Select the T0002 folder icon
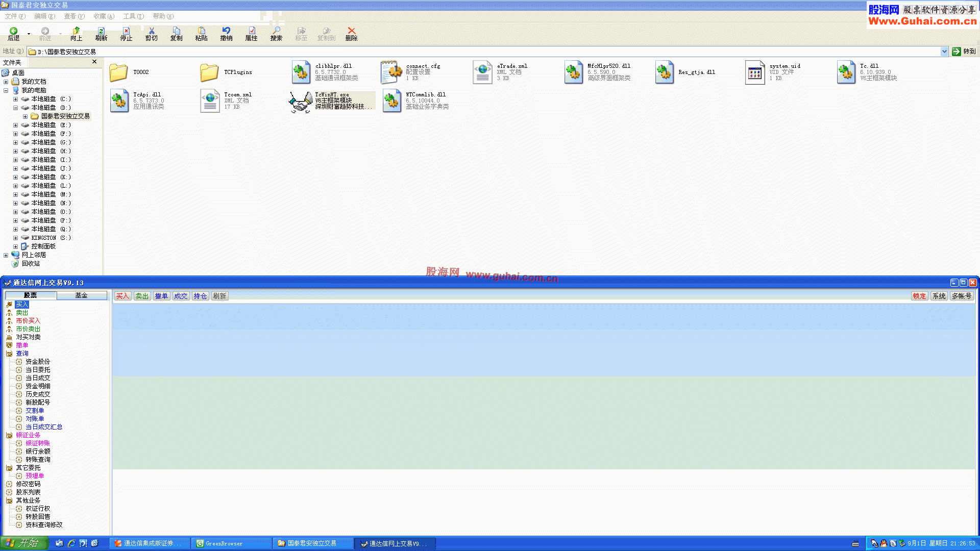The image size is (980, 551). pos(118,72)
